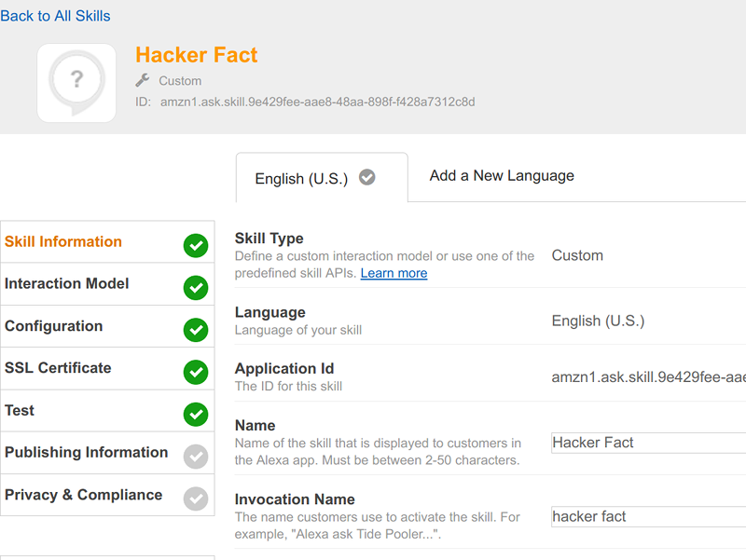Select the English (U.S.) language tab
This screenshot has height=560, width=746.
pos(301,179)
